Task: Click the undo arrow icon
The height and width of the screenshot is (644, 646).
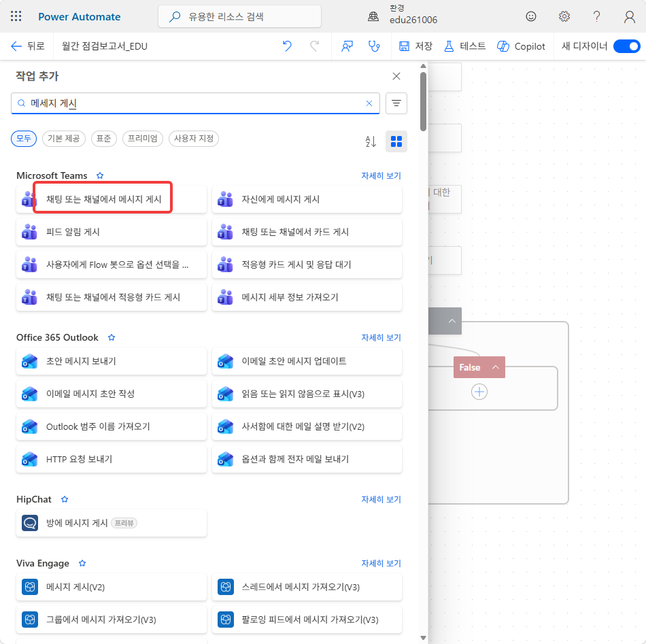Action: tap(287, 46)
